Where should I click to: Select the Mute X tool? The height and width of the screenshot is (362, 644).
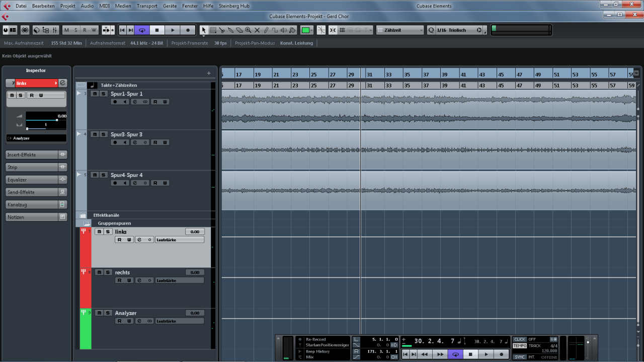coord(257,30)
